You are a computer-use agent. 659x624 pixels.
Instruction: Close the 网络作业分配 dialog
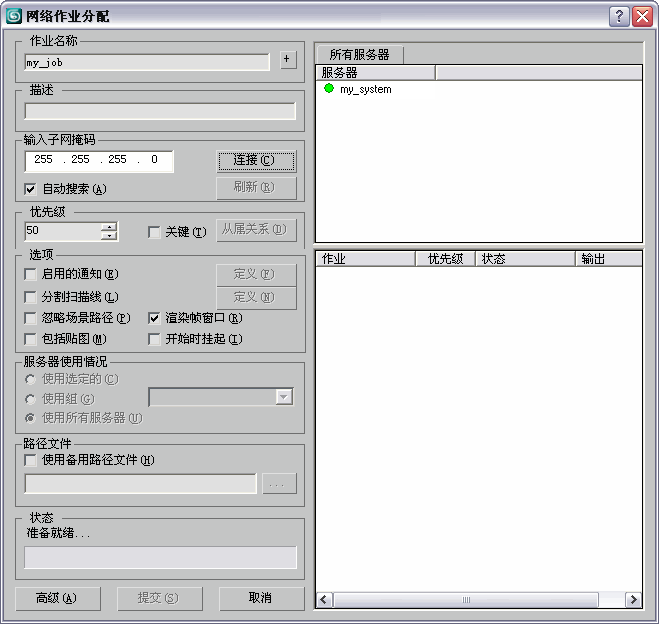[643, 16]
